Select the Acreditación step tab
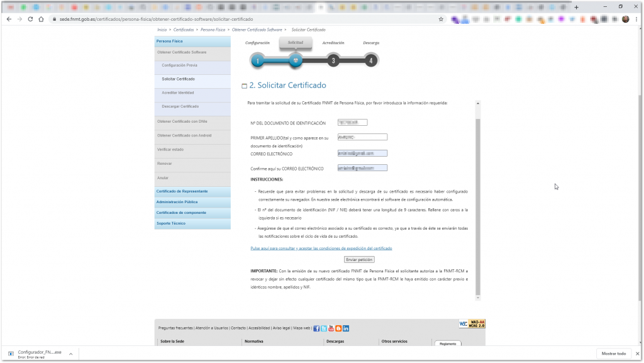 pos(333,43)
